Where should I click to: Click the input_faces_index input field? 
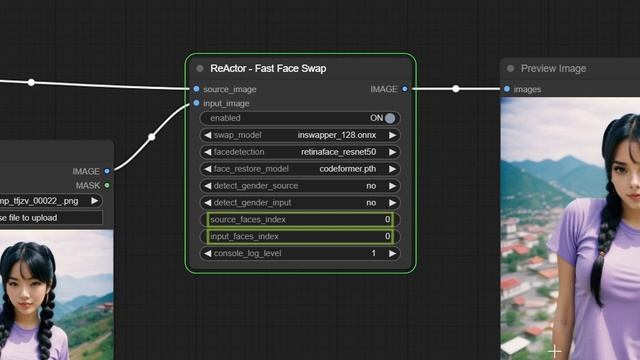coord(300,236)
